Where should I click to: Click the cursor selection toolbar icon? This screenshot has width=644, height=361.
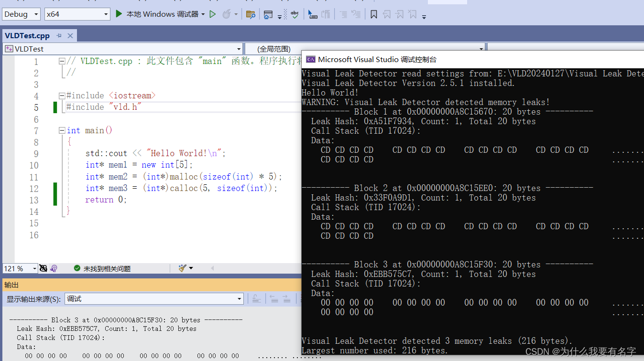[312, 14]
